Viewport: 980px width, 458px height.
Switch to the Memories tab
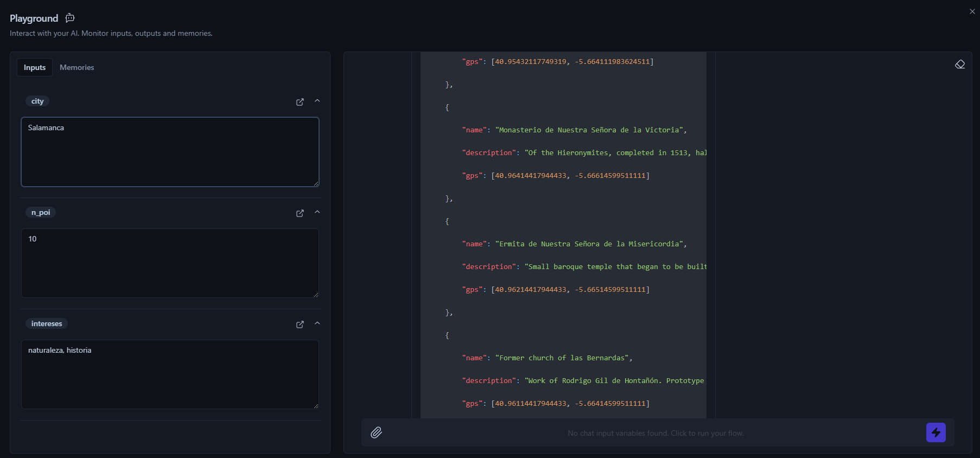[77, 67]
